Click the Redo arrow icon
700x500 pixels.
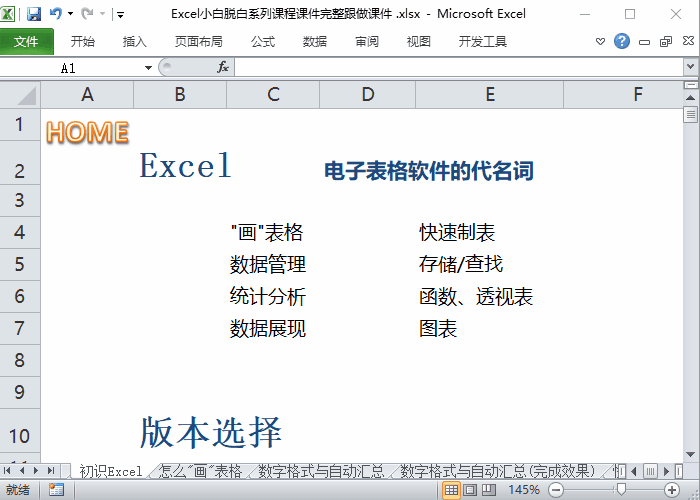[x=87, y=14]
